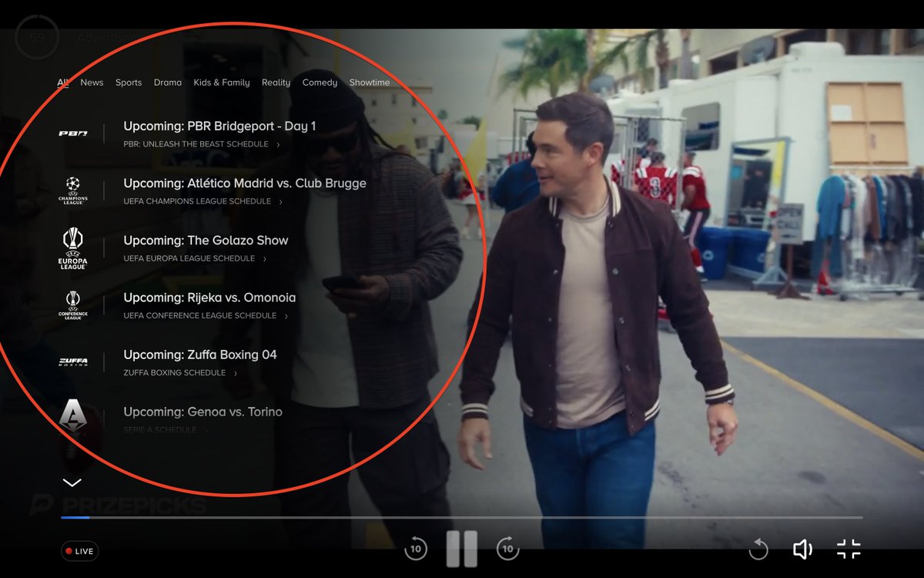
Task: Select Upcoming: Atlético Madrid vs. Club Brugge
Action: tap(245, 183)
